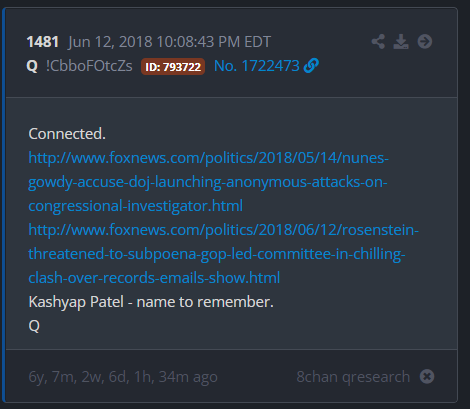Click the ID: 793722 badge

click(173, 67)
